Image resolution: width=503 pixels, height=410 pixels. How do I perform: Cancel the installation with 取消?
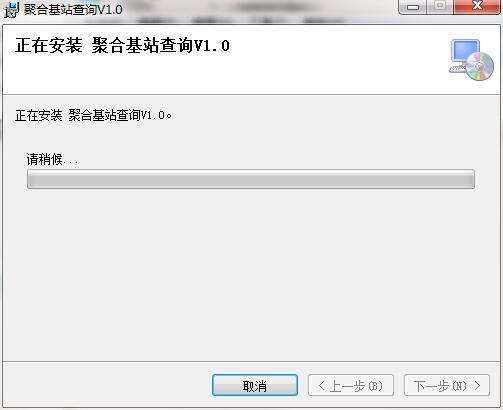tap(255, 385)
